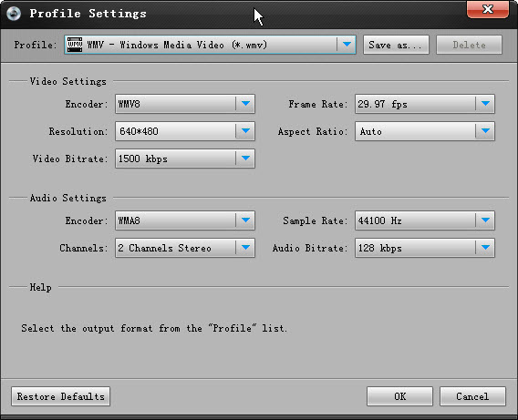Click the WMV format icon in Profile box
The height and width of the screenshot is (420, 518).
click(x=75, y=45)
